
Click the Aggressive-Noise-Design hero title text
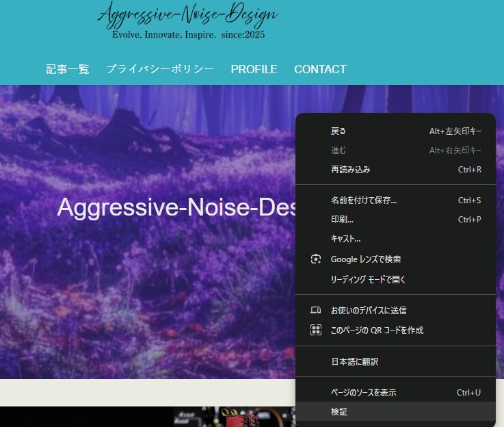pos(176,207)
